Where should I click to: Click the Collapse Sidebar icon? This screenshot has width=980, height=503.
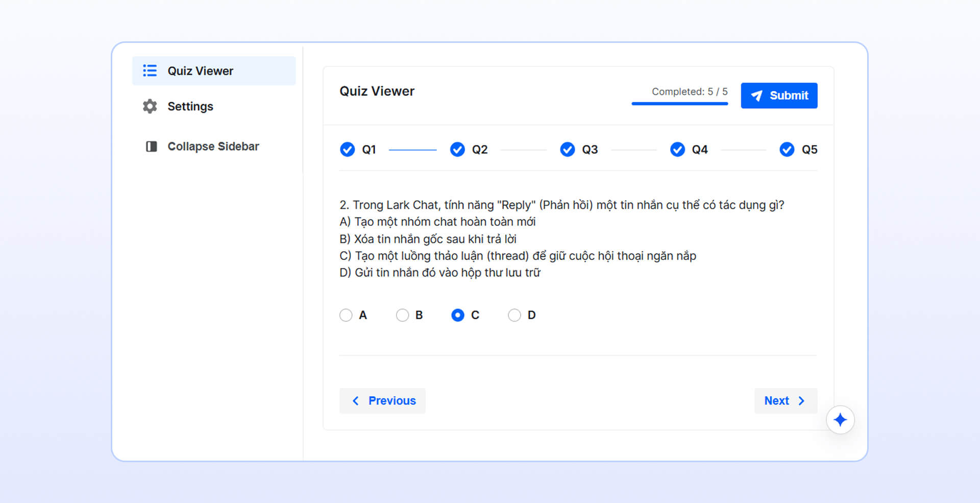150,146
